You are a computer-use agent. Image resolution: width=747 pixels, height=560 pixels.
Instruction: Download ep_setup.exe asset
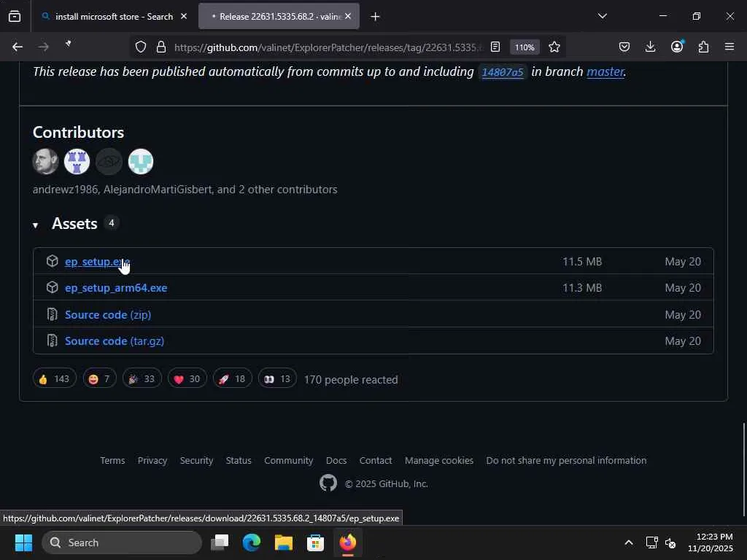(x=97, y=262)
